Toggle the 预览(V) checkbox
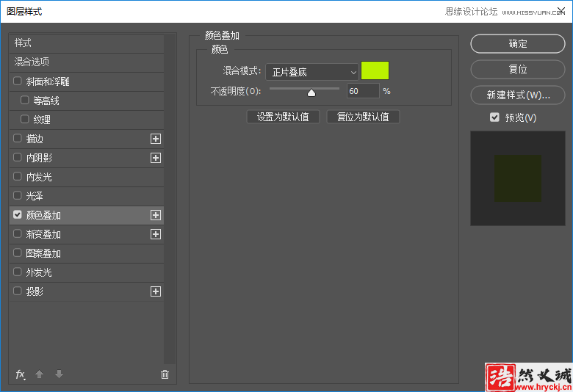This screenshot has height=392, width=573. coord(494,117)
